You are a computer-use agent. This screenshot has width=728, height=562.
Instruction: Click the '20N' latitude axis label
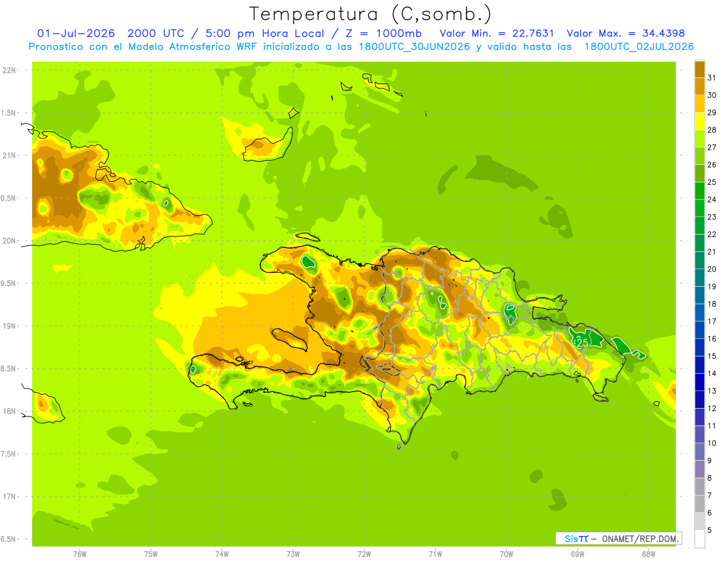pyautogui.click(x=8, y=241)
